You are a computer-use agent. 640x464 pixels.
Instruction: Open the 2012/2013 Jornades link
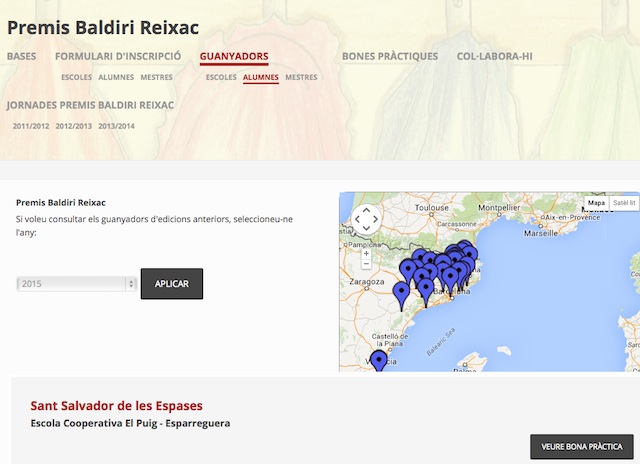pos(75,126)
